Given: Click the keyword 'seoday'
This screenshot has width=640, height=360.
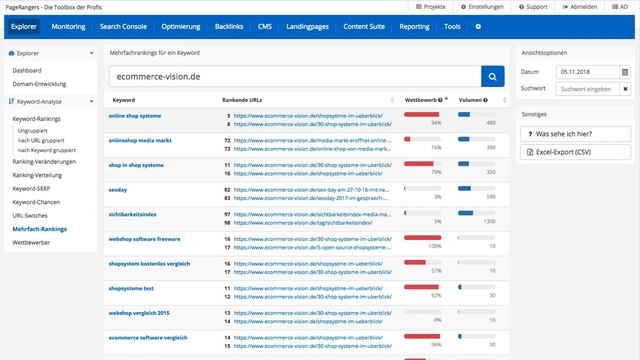Looking at the screenshot, I should [x=118, y=190].
